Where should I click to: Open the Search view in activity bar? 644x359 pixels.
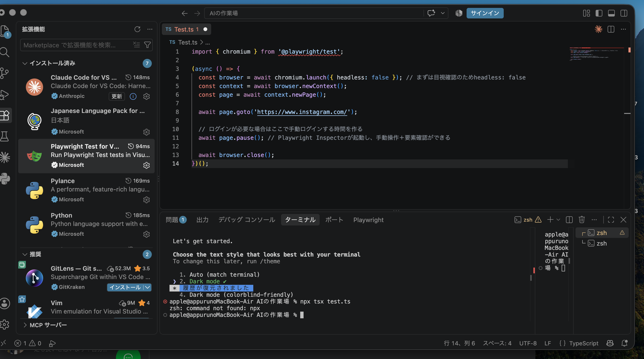pos(5,52)
